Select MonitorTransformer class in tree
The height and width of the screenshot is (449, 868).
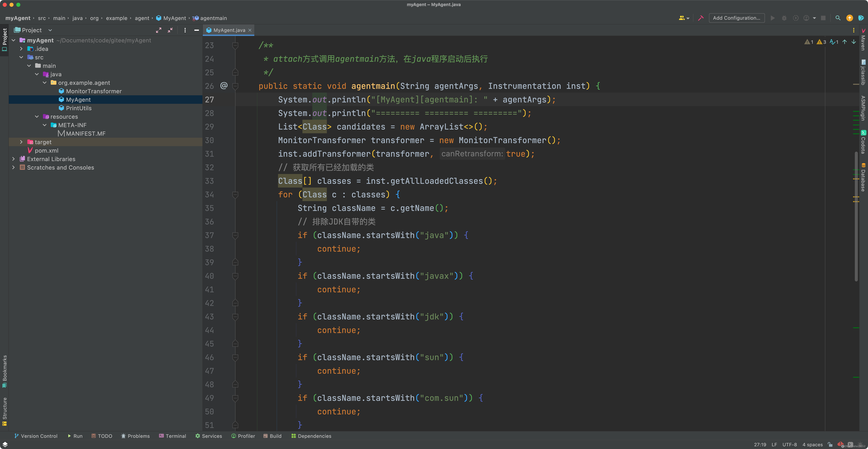pos(93,91)
